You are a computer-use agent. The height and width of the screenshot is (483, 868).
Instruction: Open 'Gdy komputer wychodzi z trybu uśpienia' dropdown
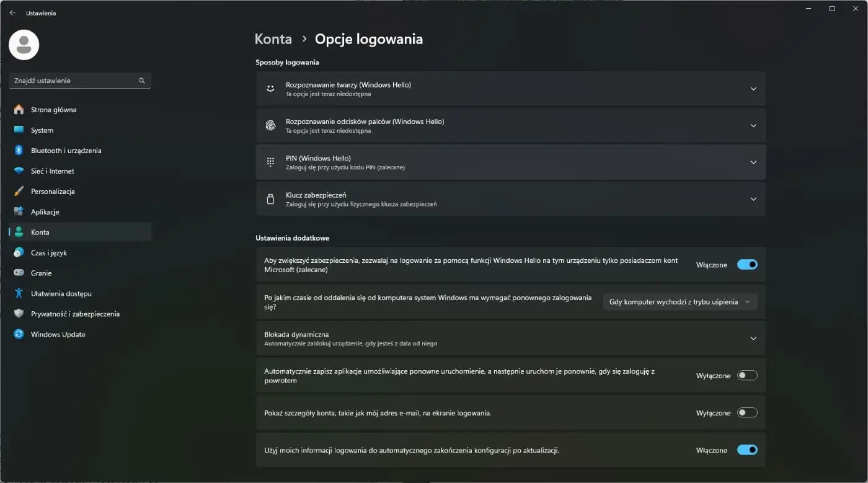click(680, 302)
